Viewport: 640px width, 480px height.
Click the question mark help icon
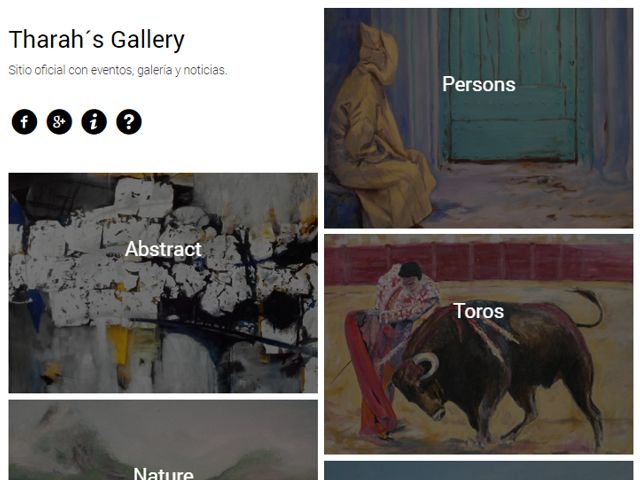coord(128,122)
